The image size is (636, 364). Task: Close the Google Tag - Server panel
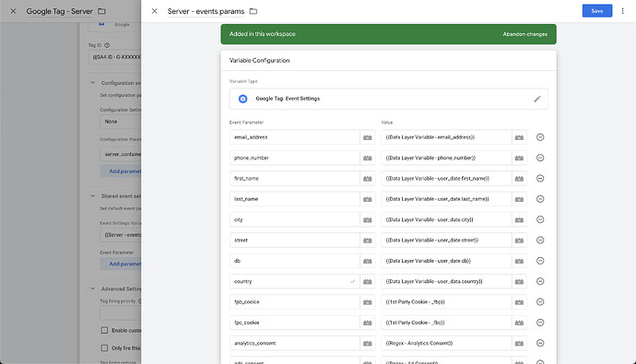point(13,11)
